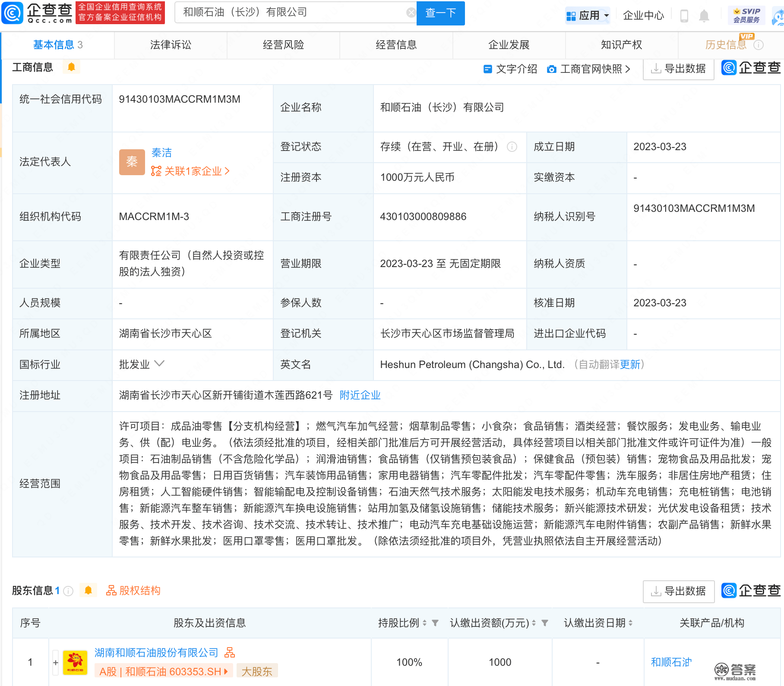Open the 应用 dropdown menu

(x=588, y=16)
